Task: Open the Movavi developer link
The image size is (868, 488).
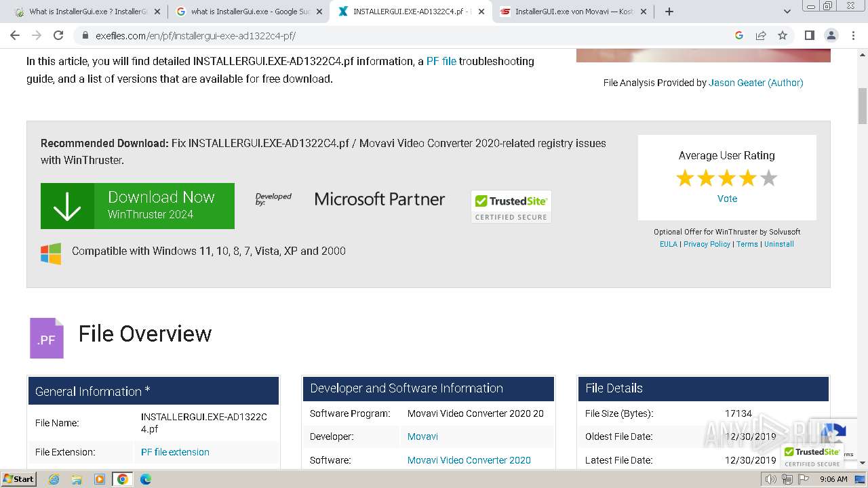Action: (x=422, y=436)
